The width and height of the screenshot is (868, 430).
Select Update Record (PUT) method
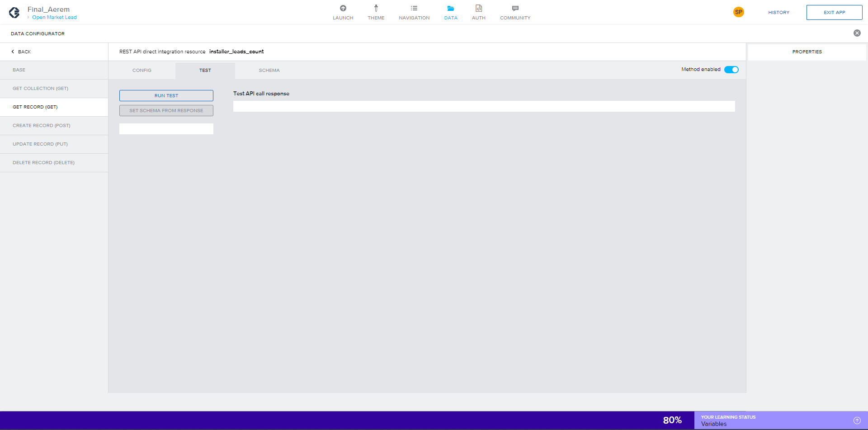pos(54,144)
